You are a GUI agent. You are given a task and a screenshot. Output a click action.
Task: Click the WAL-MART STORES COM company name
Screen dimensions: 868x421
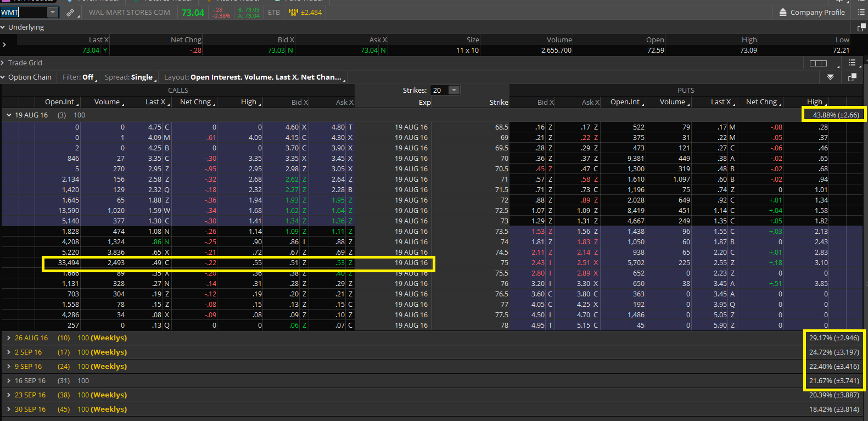click(x=130, y=13)
